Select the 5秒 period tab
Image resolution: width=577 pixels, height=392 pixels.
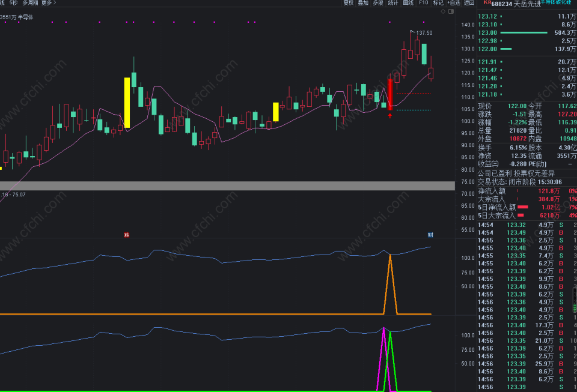pos(13,2)
